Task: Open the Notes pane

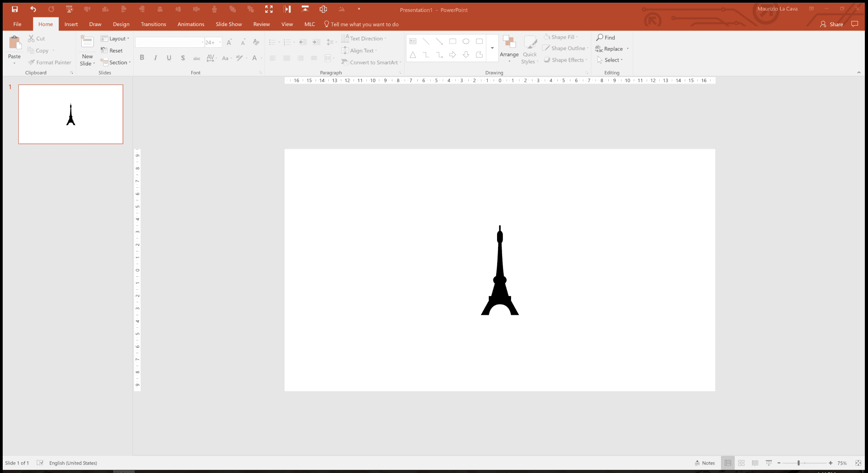Action: [x=704, y=463]
